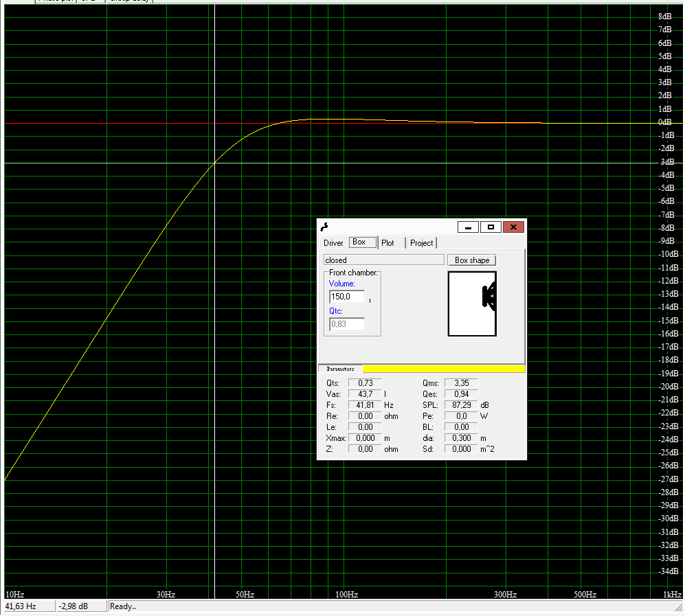This screenshot has width=685, height=616.
Task: Click the Xmax value 0,000
Action: tap(365, 438)
